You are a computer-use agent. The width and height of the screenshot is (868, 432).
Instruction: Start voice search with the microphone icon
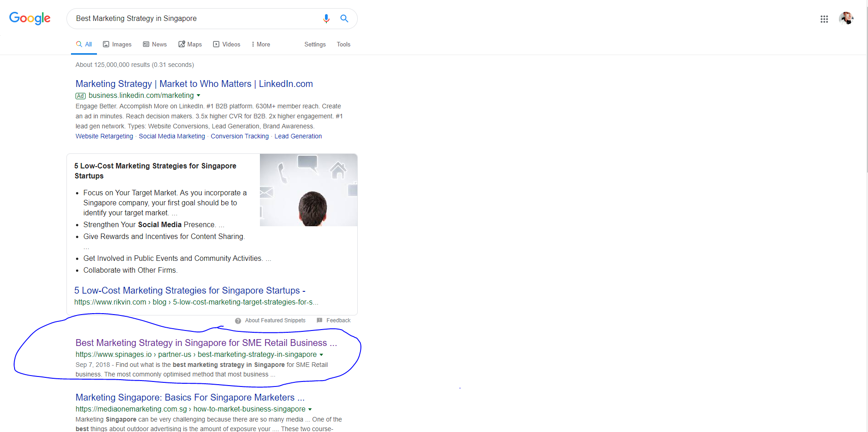tap(326, 19)
